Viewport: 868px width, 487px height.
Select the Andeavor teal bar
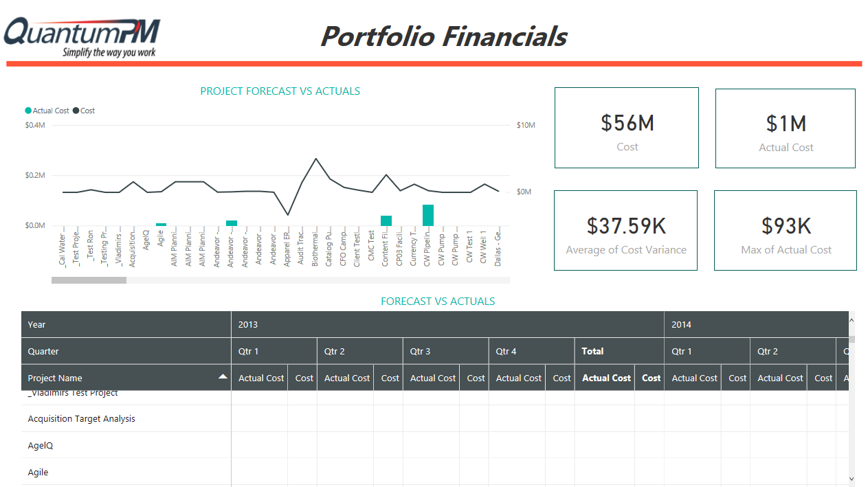tap(232, 223)
